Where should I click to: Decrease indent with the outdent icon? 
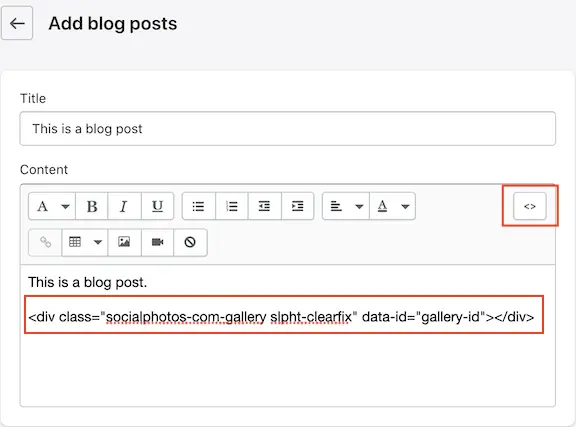(264, 206)
